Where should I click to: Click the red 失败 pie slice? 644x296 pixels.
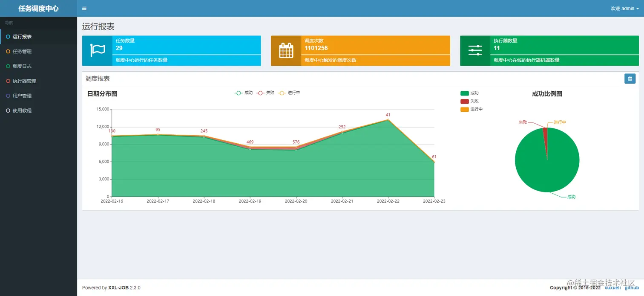coord(545,136)
